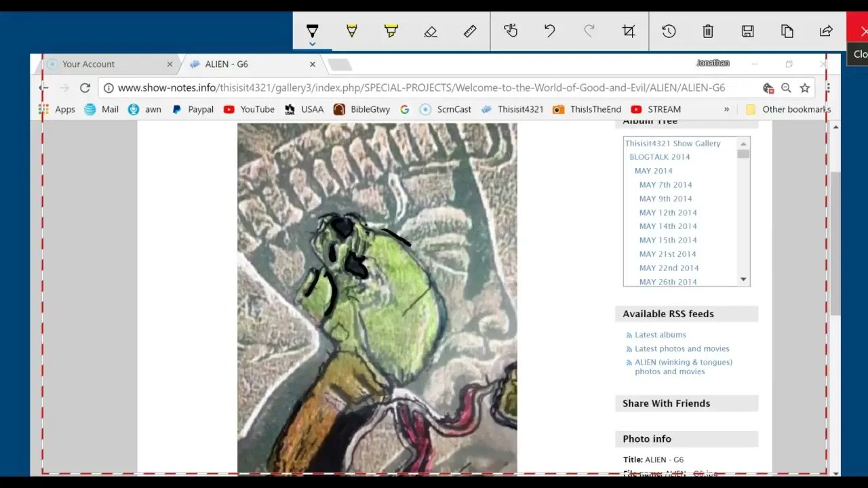Open ScrnCast bookmark
Image resolution: width=868 pixels, height=488 pixels.
pyautogui.click(x=446, y=109)
